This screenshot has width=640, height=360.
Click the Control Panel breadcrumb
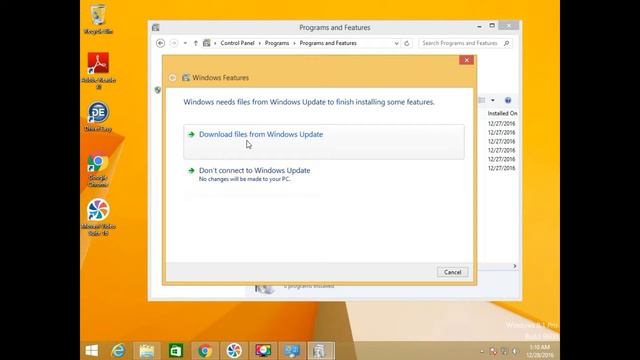(x=237, y=43)
